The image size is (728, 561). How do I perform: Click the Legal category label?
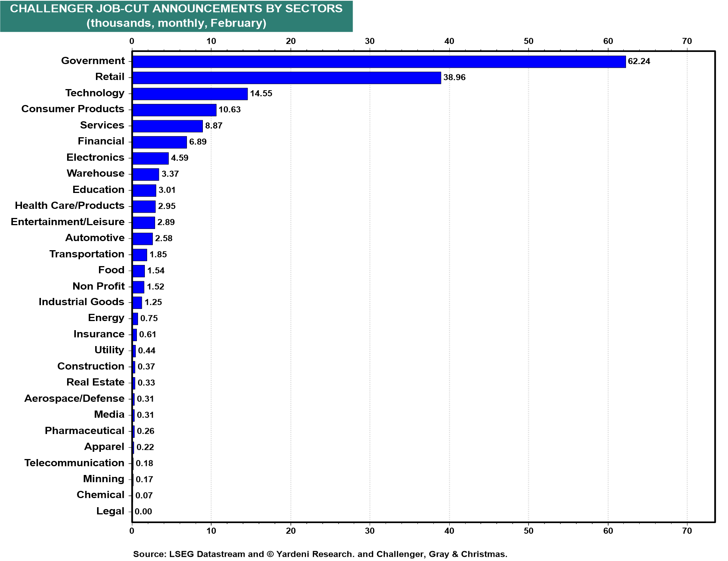coord(110,511)
